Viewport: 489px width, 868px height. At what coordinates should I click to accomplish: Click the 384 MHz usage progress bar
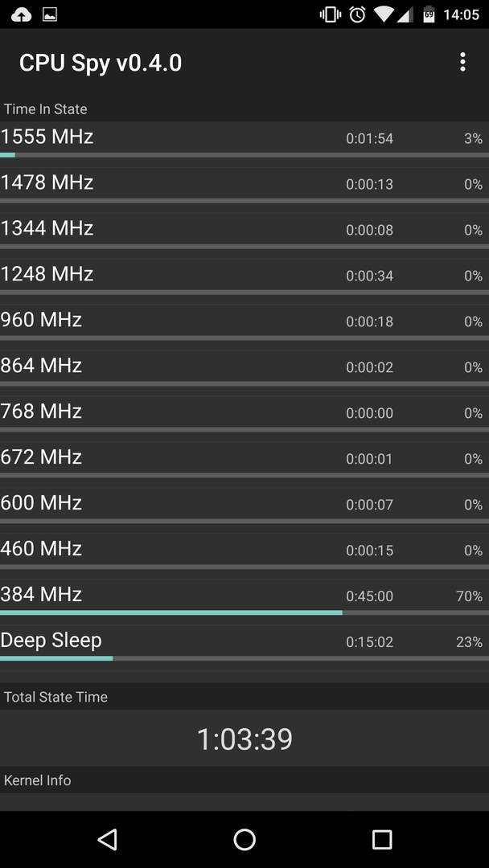(244, 612)
